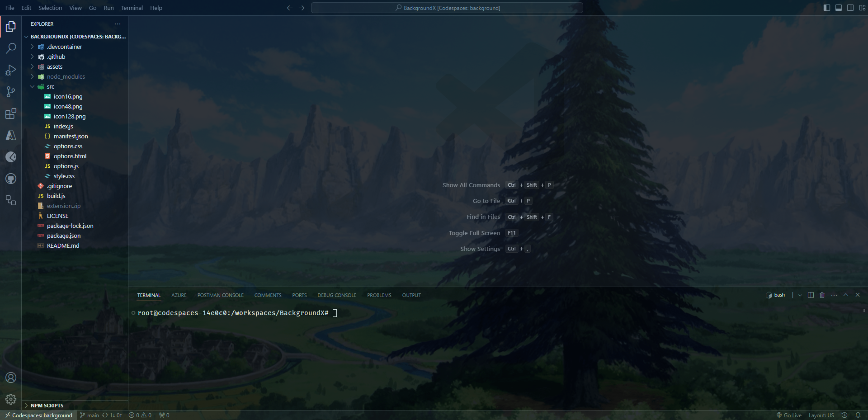Open Customize Layout icon
The height and width of the screenshot is (420, 868).
[x=862, y=8]
